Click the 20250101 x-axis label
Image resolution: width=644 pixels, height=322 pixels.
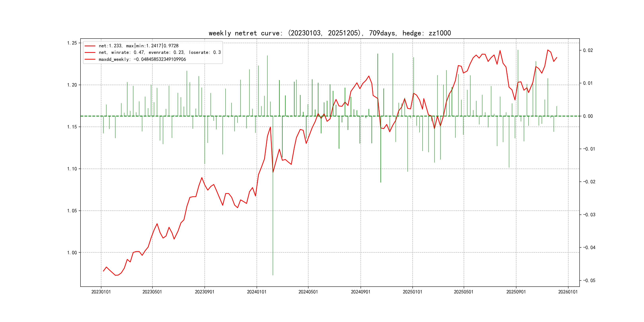(412, 292)
